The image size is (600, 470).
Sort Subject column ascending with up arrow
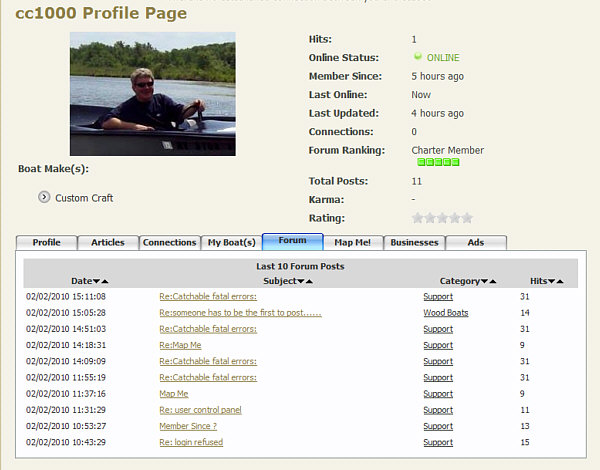tap(309, 281)
